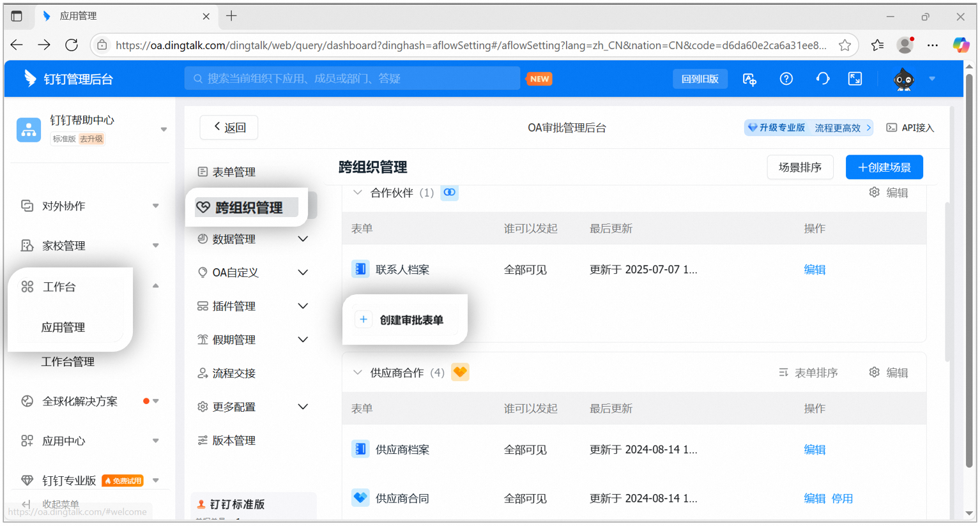Screen dimensions: 980x526
Task: Open the translate language icon in header
Action: click(x=749, y=79)
